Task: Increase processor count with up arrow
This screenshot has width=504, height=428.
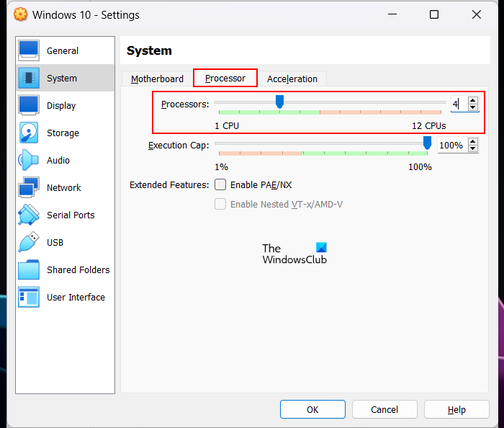Action: pyautogui.click(x=472, y=100)
